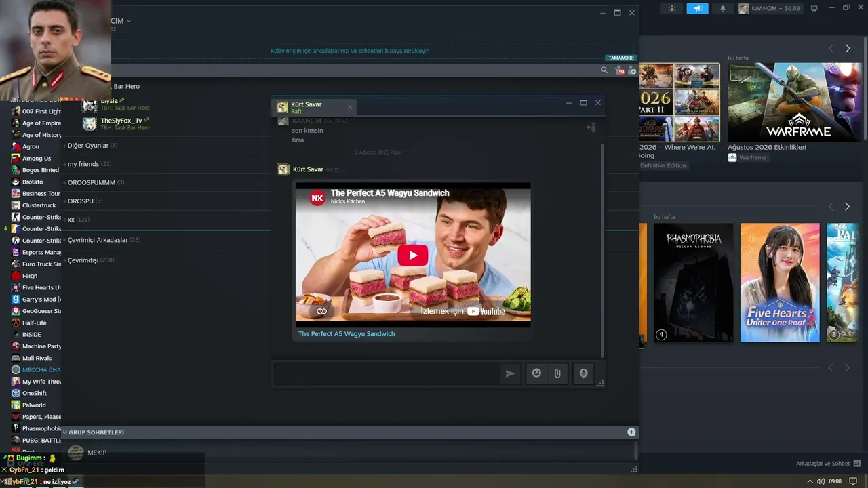Close the Kürt Savar chat tab
Screen dimensions: 868x488
[350, 107]
